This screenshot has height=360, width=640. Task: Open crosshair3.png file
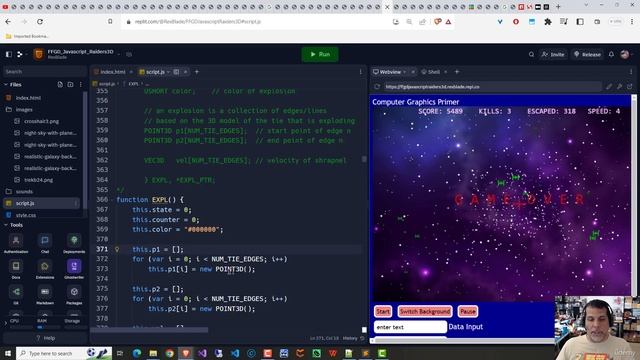41,121
